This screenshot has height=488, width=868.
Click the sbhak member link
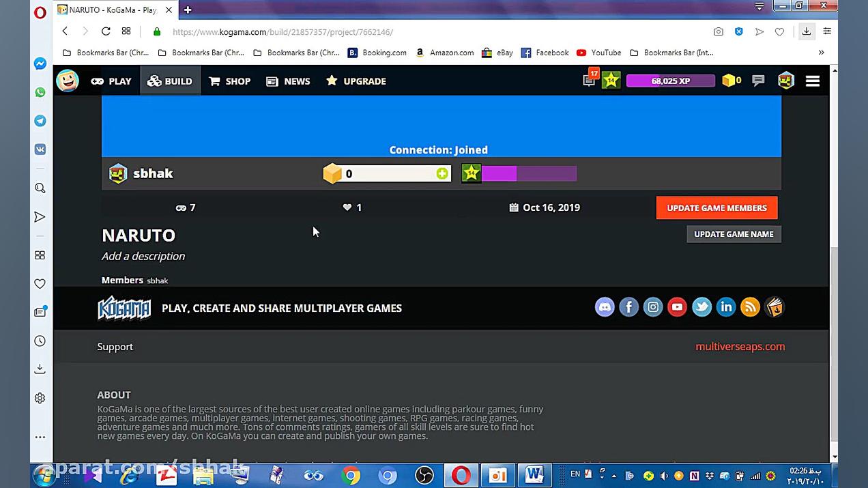tap(157, 281)
